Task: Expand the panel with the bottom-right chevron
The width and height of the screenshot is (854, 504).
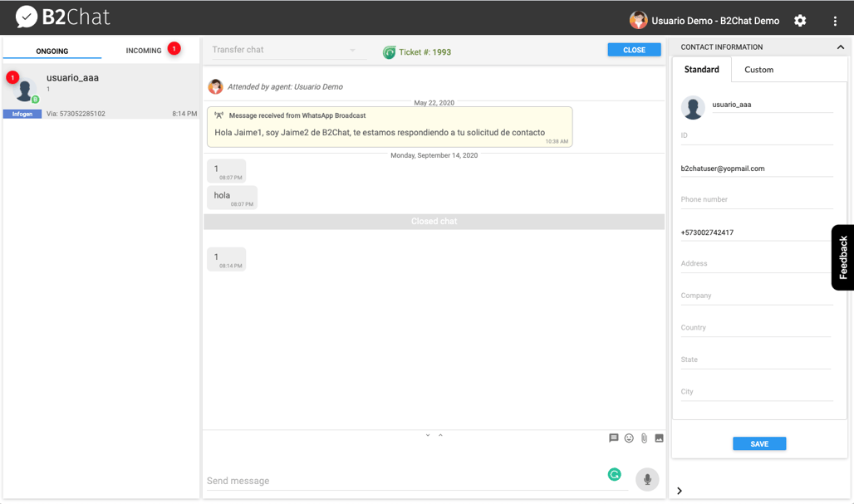Action: point(680,491)
